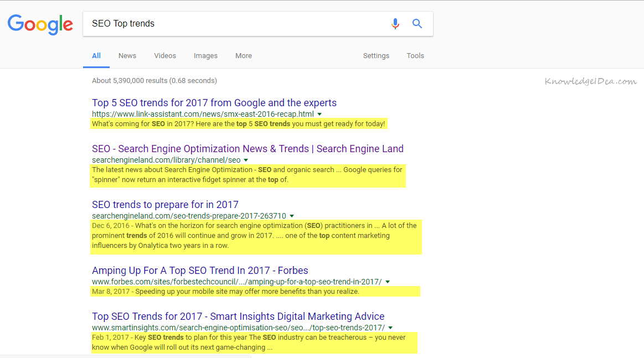Open Forbes Amping Up For A Top SEO Trend result

200,271
